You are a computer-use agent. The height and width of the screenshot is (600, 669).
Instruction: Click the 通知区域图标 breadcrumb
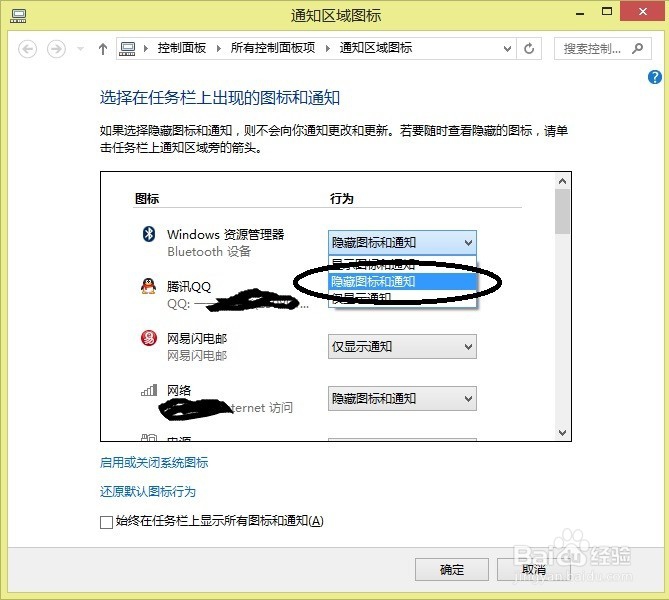[x=375, y=48]
